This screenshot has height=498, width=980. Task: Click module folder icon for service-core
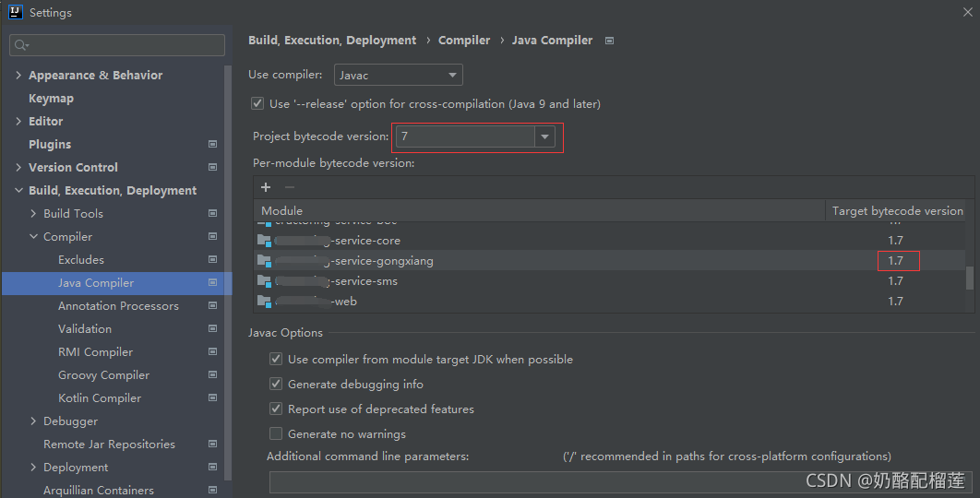tap(264, 241)
